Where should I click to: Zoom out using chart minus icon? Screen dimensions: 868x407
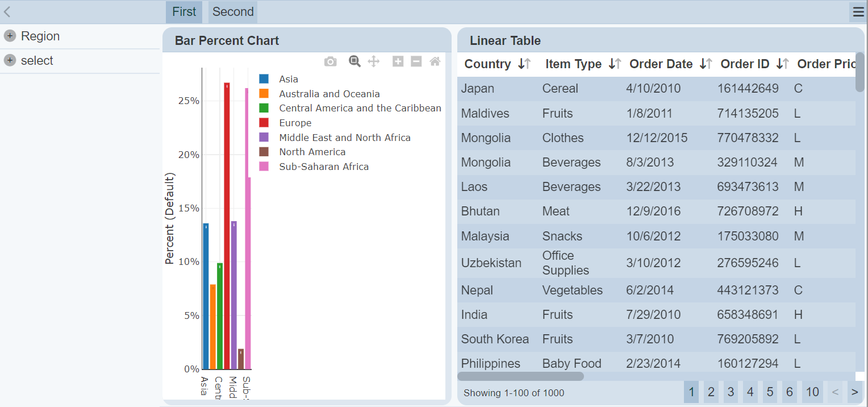pos(416,61)
